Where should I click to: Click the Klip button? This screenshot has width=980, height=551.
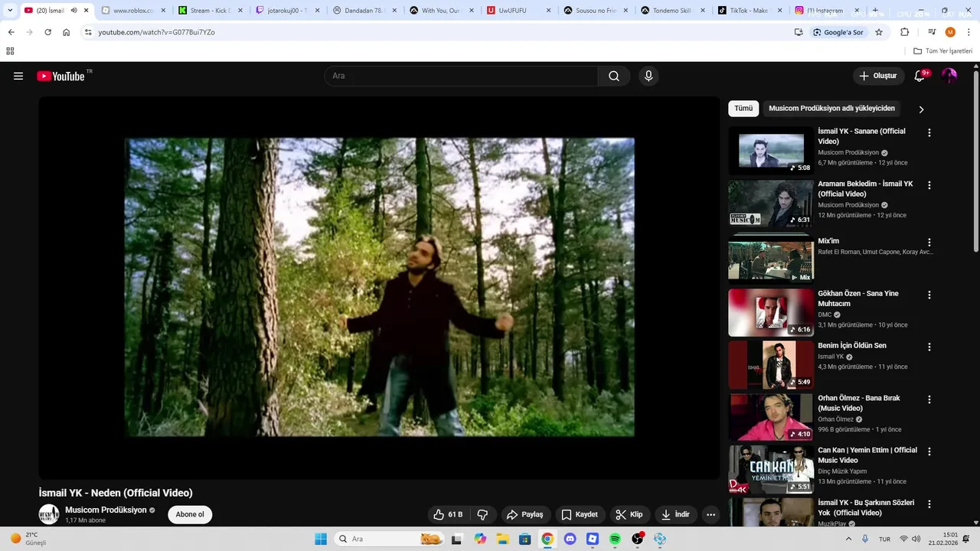coord(630,514)
